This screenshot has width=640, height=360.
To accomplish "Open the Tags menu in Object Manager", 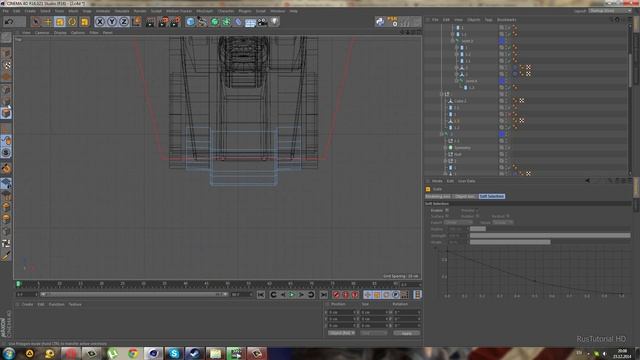I will coord(488,20).
